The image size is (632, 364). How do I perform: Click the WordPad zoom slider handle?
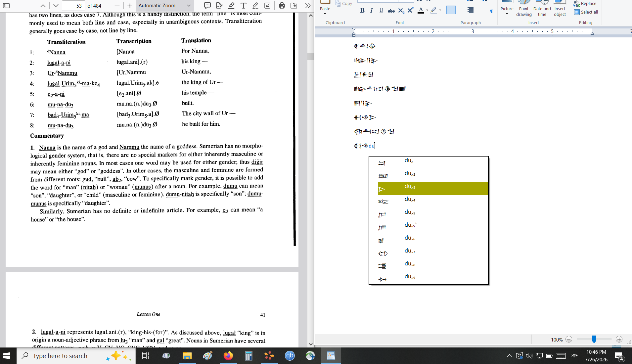point(594,339)
